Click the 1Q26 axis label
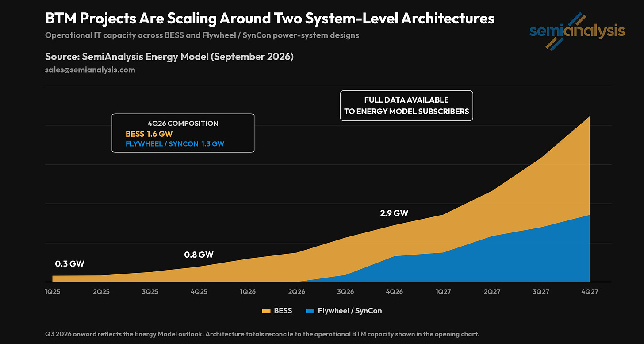The width and height of the screenshot is (644, 344). (x=248, y=292)
